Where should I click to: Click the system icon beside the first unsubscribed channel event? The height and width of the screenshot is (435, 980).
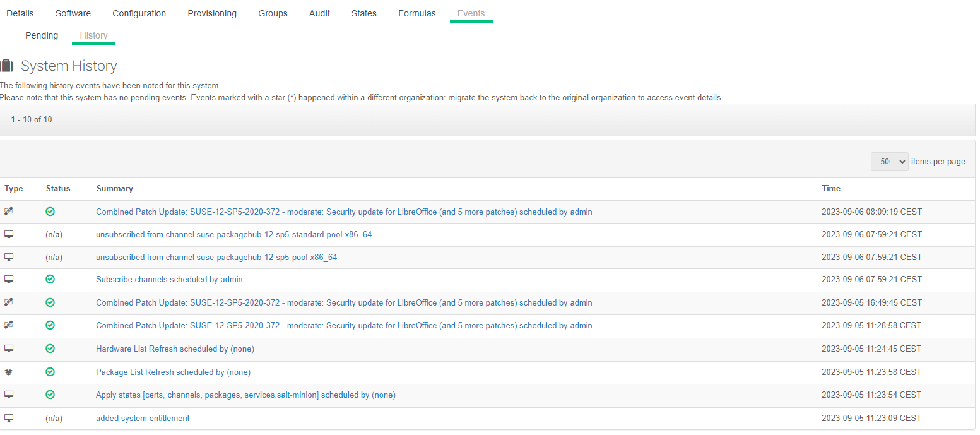[x=8, y=234]
